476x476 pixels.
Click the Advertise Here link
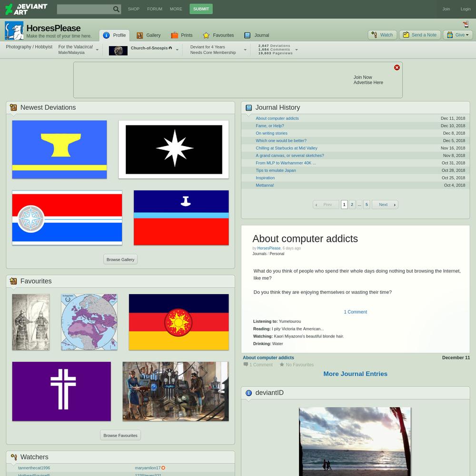[x=368, y=82]
